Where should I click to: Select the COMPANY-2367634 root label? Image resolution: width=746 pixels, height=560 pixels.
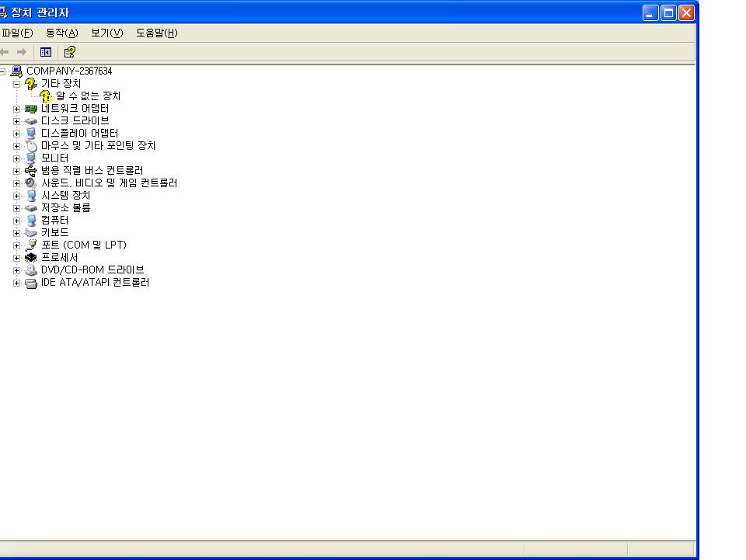point(69,71)
